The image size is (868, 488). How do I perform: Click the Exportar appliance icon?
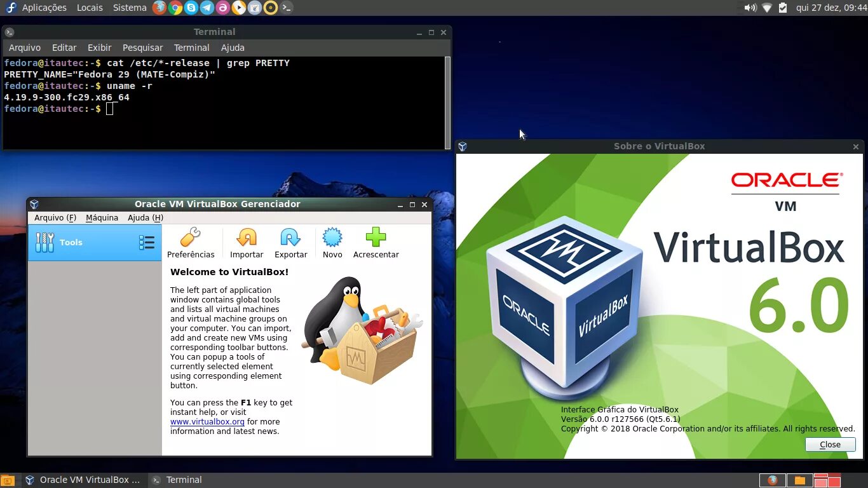pos(290,243)
